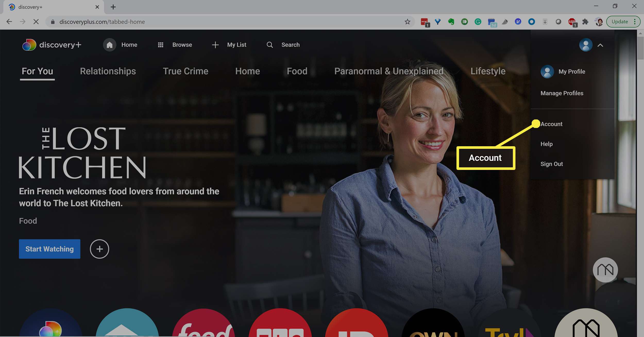644x337 pixels.
Task: Open Manage Profiles
Action: click(562, 93)
